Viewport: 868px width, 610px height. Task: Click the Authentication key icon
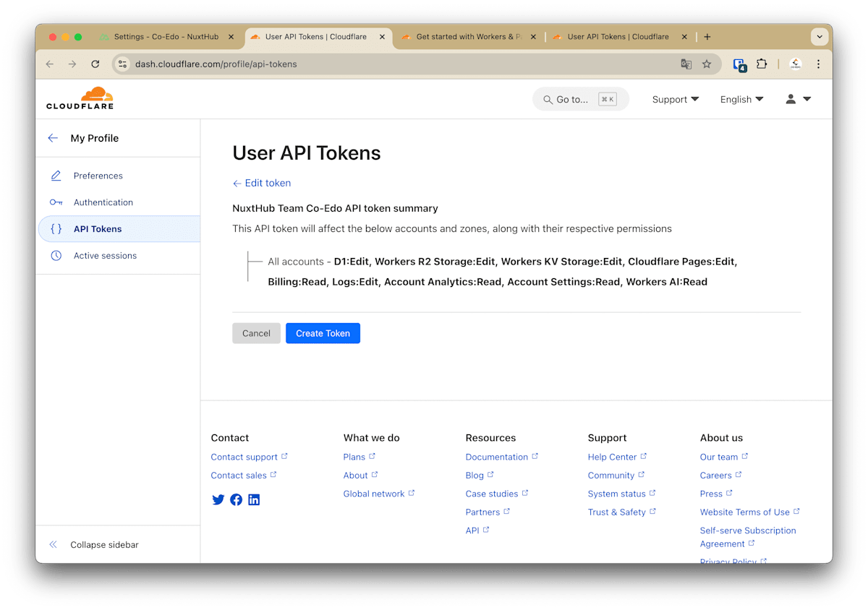[x=56, y=202]
